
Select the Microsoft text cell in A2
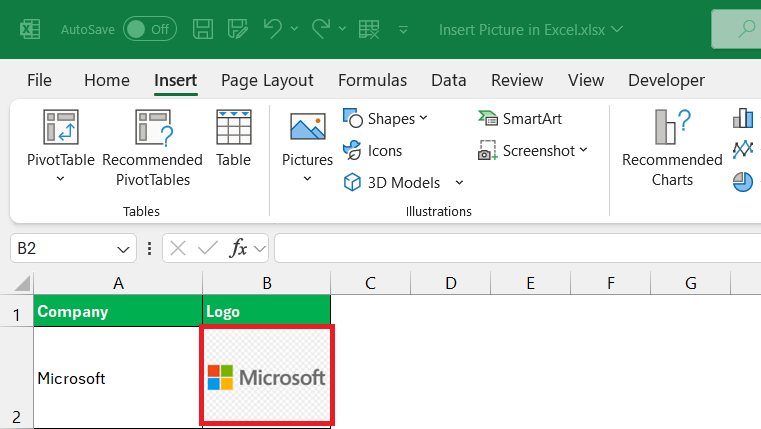[118, 378]
